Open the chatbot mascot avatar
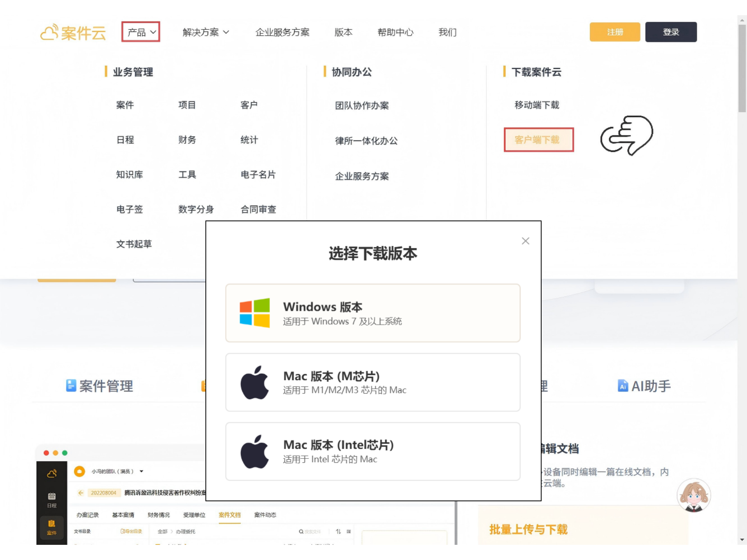 (694, 495)
